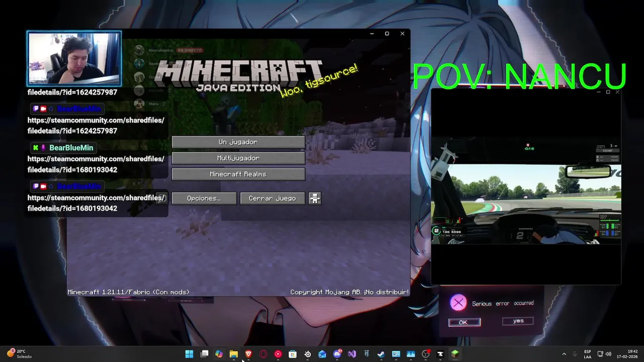Click Cerrar juego to quit Minecraft
This screenshot has width=644, height=362.
tap(272, 198)
